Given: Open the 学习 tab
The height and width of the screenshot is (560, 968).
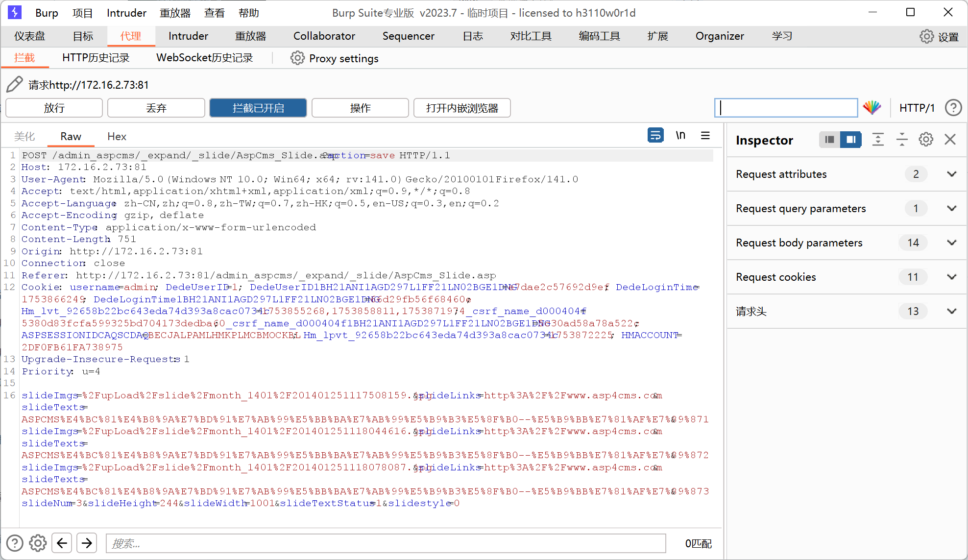Looking at the screenshot, I should click(782, 36).
